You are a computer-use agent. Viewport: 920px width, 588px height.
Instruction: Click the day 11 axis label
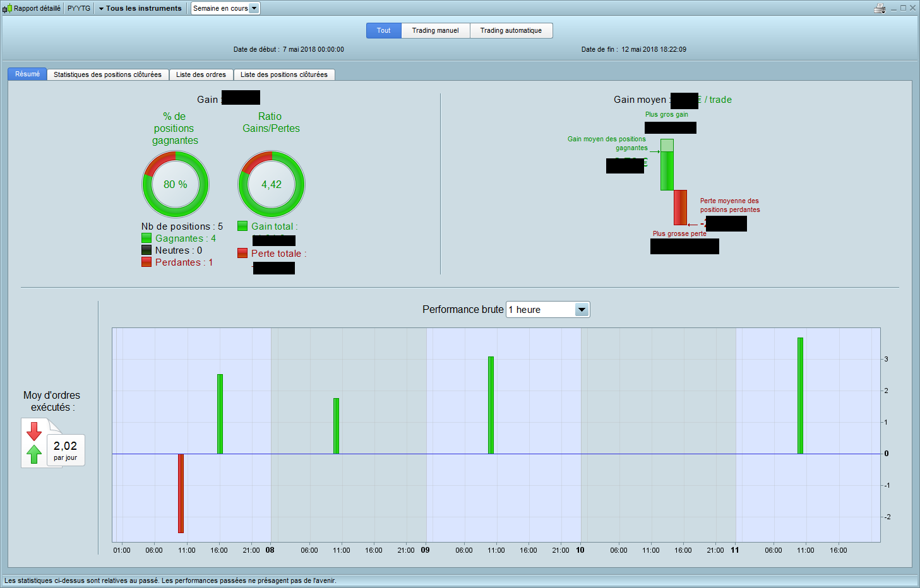point(734,550)
